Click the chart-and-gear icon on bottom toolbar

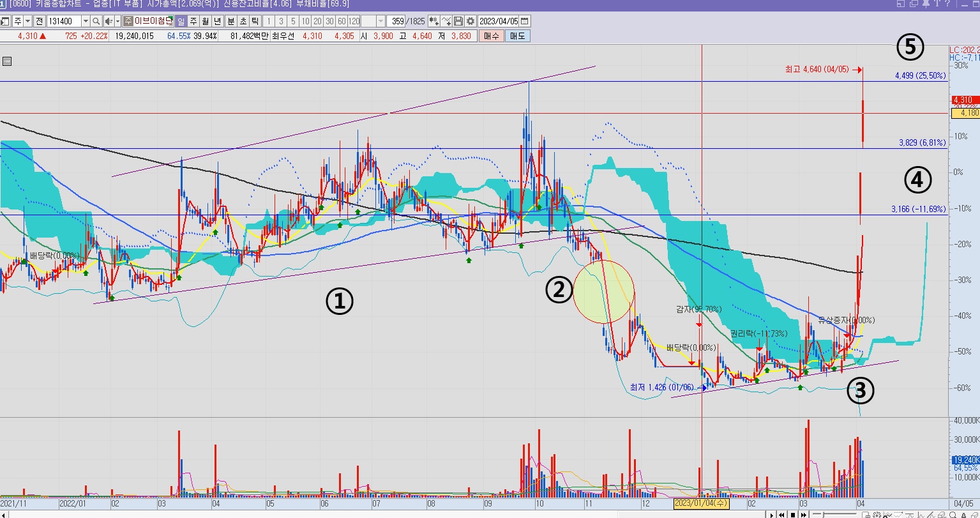pyautogui.click(x=887, y=515)
